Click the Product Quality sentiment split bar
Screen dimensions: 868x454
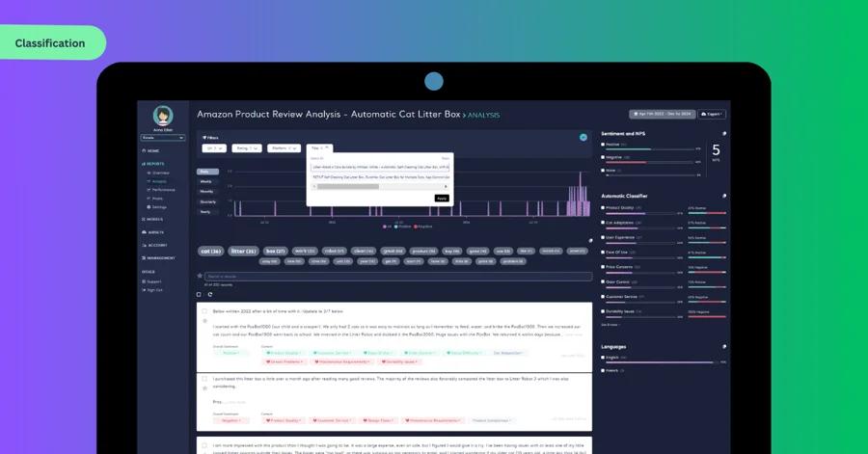click(707, 213)
